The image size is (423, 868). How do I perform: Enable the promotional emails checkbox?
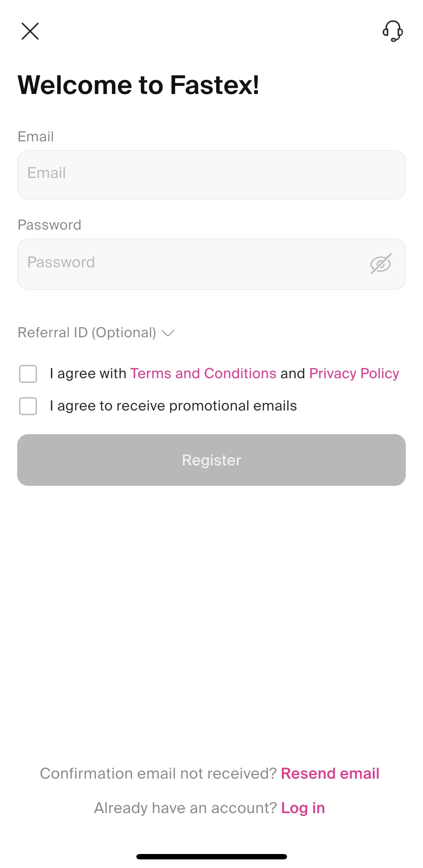(x=28, y=406)
